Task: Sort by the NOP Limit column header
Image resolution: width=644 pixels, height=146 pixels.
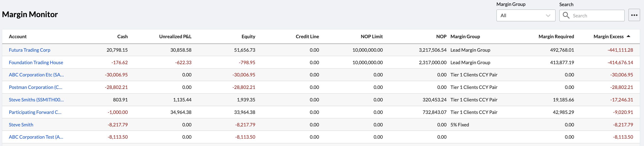Action: tap(371, 37)
